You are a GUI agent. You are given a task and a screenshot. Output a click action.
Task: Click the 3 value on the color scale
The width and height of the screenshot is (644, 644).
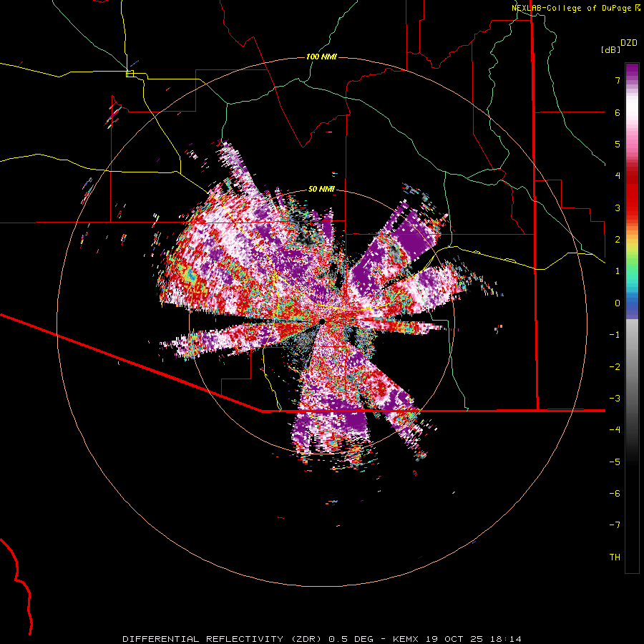618,208
